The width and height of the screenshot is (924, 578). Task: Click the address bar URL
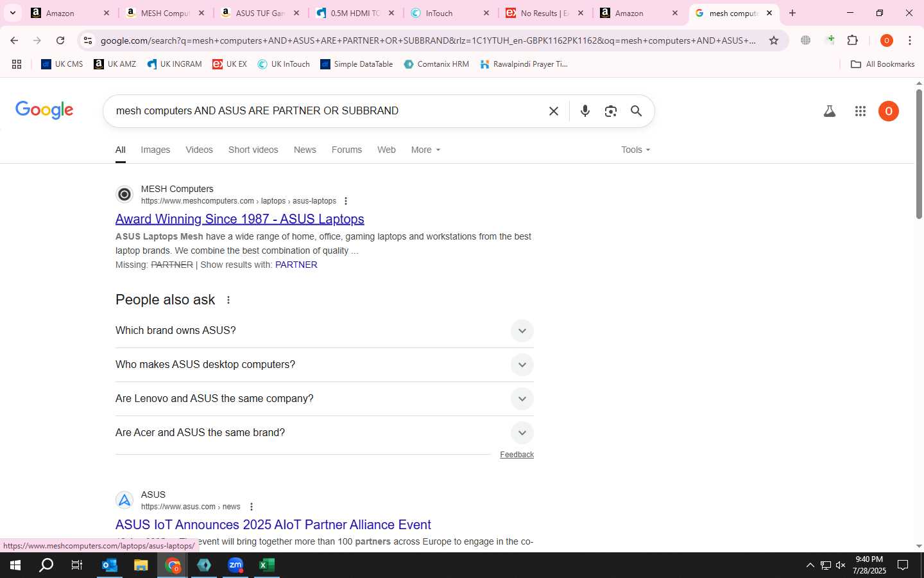point(429,40)
